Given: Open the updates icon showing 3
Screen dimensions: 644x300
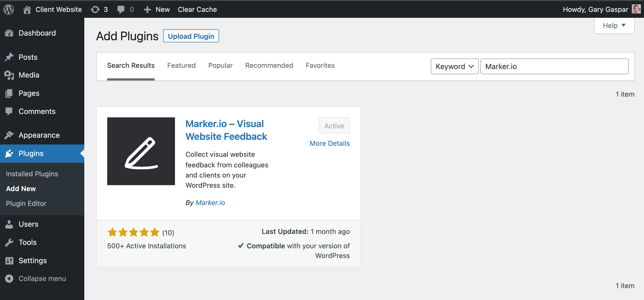Looking at the screenshot, I should (x=95, y=10).
